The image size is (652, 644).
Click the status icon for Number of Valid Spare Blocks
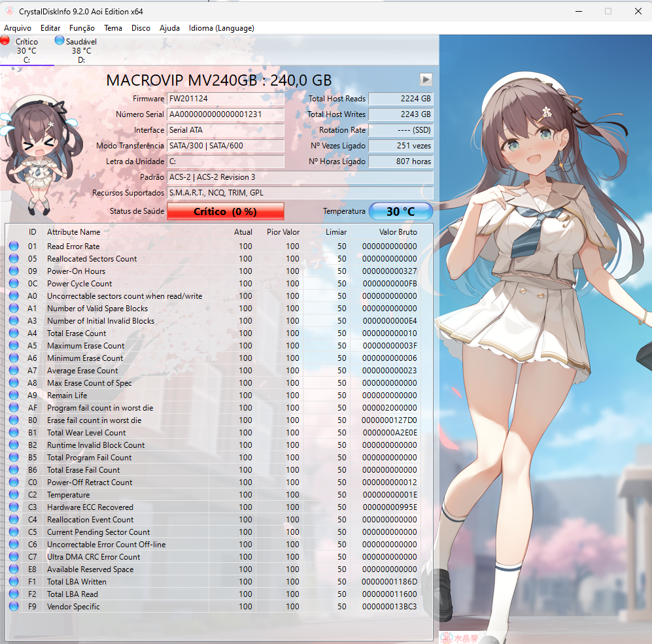coord(14,309)
